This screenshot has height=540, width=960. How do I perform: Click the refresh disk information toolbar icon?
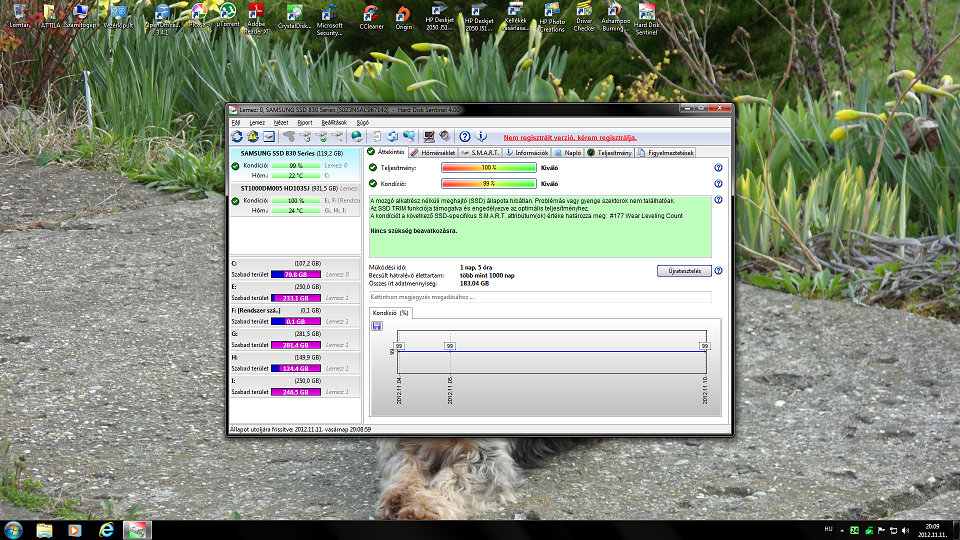(x=237, y=137)
